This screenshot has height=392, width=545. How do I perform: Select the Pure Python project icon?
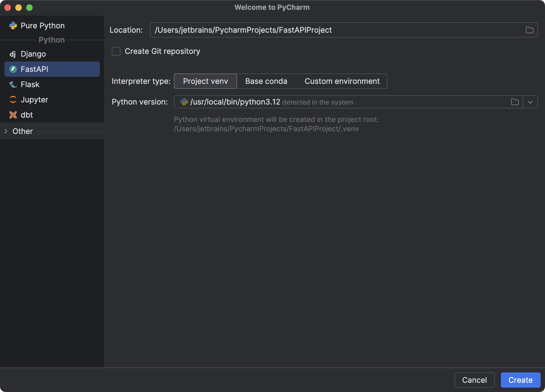13,26
